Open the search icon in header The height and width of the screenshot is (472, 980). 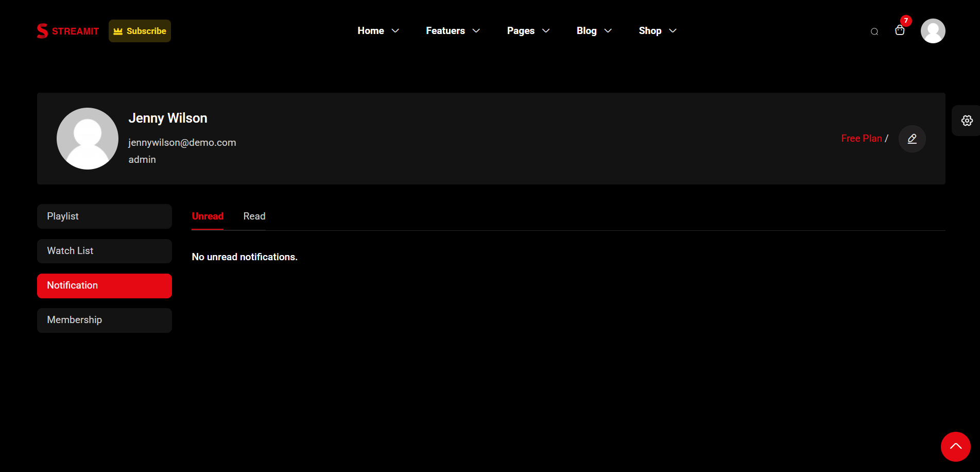pyautogui.click(x=874, y=31)
